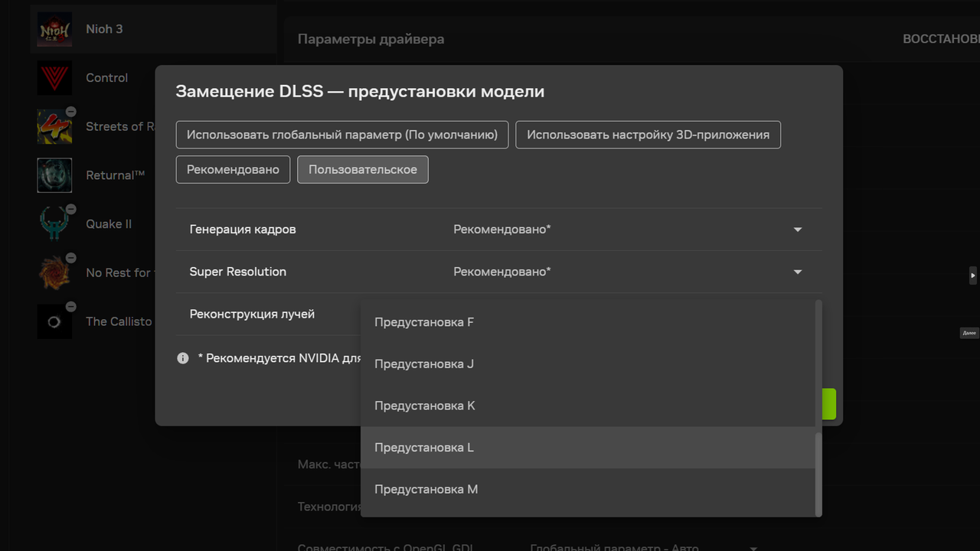The height and width of the screenshot is (551, 980).
Task: Click minus badge on The Callisto icon
Action: (x=70, y=307)
